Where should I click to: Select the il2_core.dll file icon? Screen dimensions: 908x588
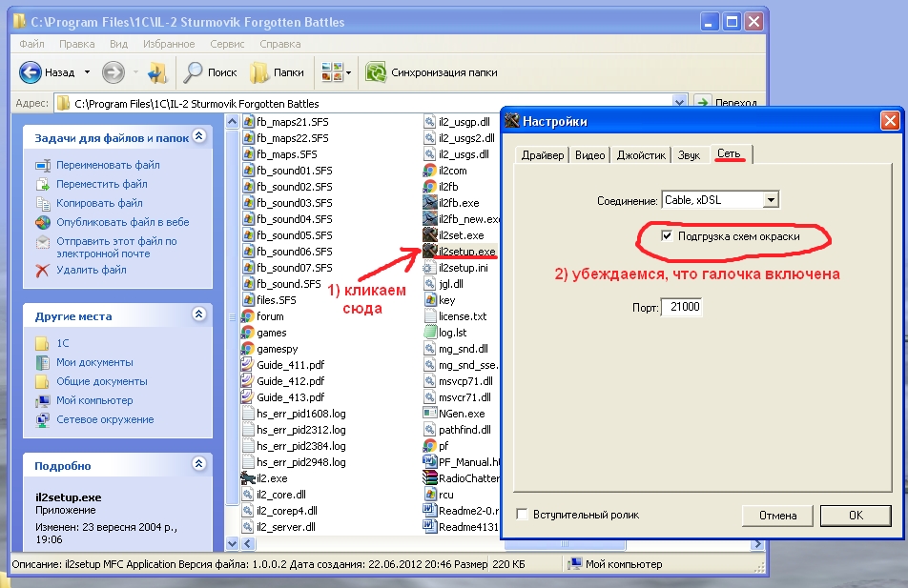(248, 495)
